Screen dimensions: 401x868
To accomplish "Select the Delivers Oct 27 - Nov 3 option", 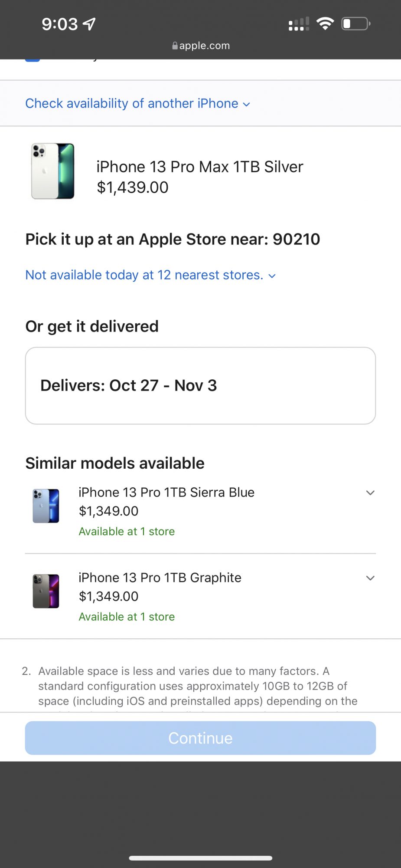I will [200, 385].
